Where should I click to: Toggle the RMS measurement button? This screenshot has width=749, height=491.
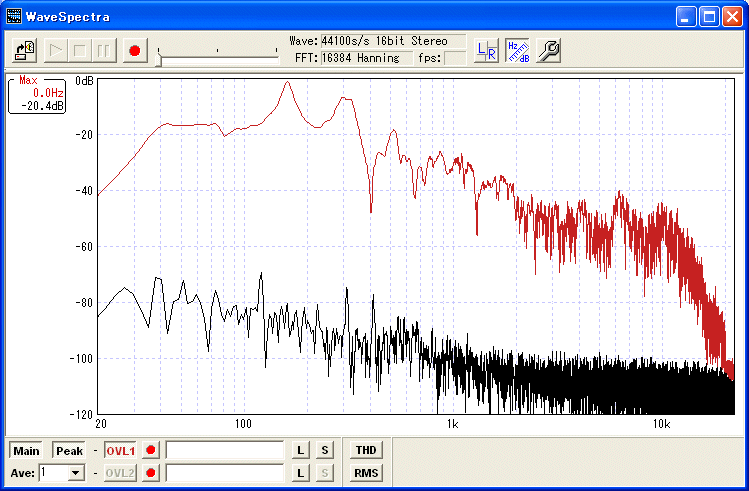pos(366,473)
